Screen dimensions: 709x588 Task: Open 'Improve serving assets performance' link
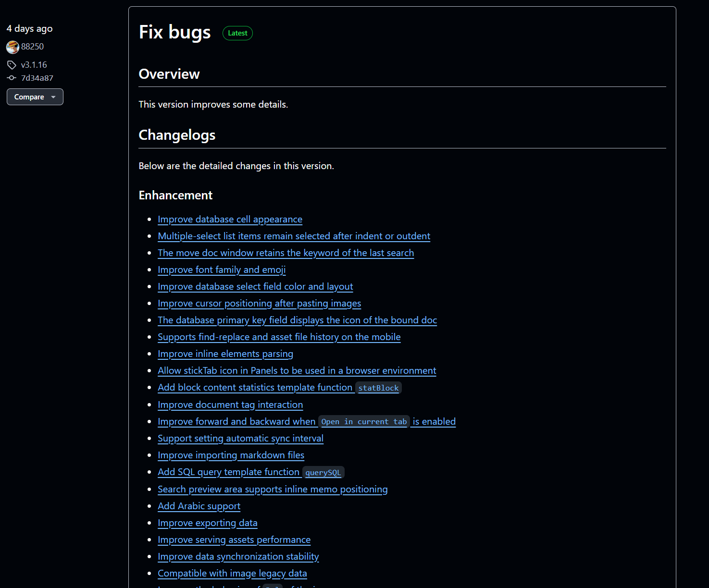click(x=234, y=540)
